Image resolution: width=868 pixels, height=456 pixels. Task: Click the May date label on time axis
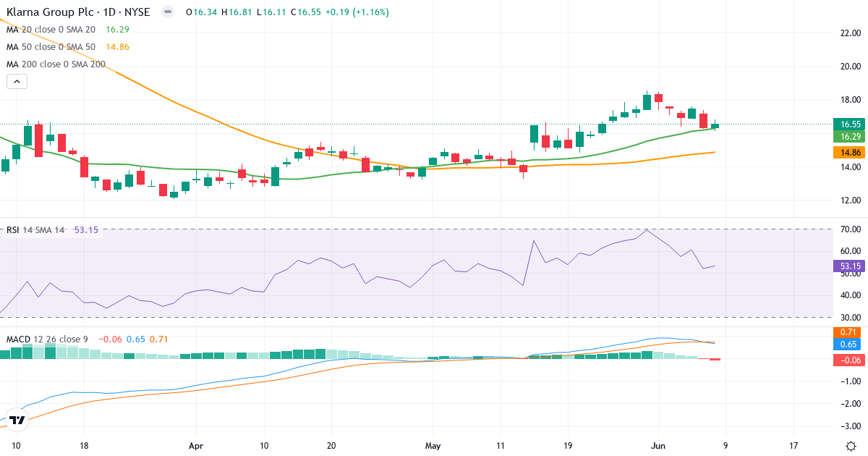click(433, 445)
